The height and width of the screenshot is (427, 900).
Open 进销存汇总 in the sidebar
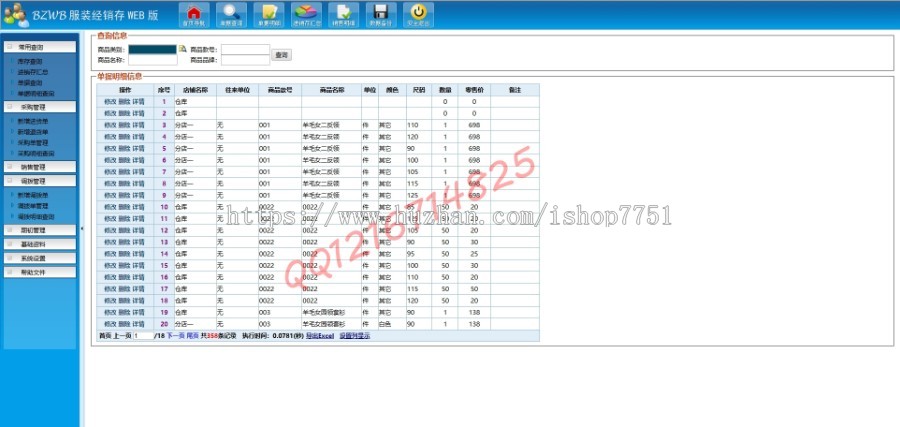tap(33, 72)
